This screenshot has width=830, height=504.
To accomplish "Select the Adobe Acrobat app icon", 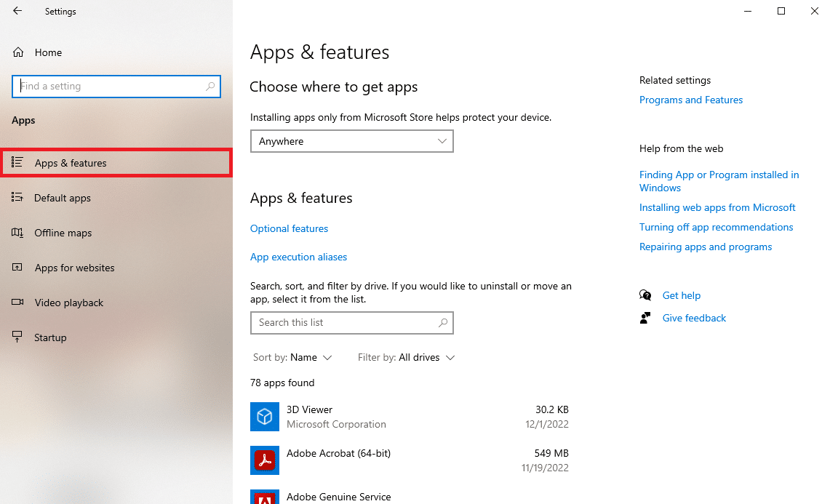I will click(265, 460).
